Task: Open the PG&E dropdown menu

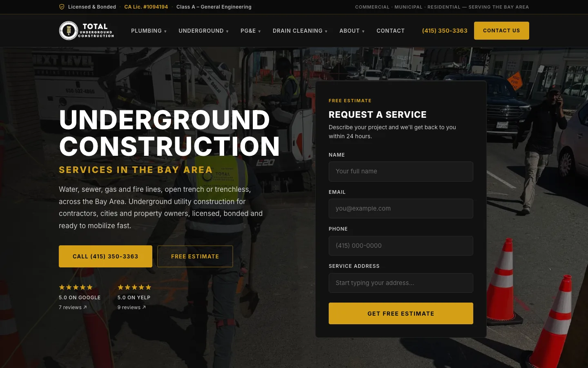Action: click(x=250, y=31)
